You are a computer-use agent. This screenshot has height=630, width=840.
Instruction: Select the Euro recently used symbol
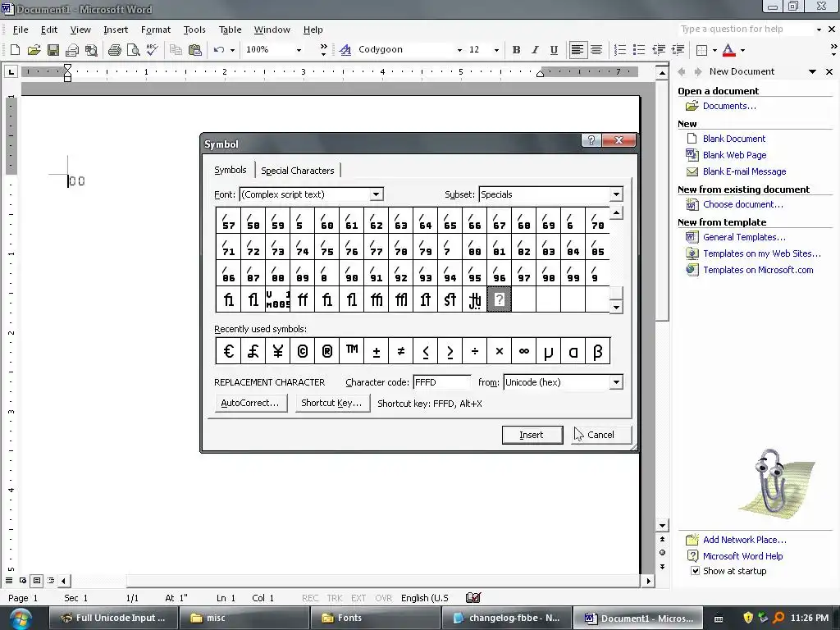coord(228,351)
